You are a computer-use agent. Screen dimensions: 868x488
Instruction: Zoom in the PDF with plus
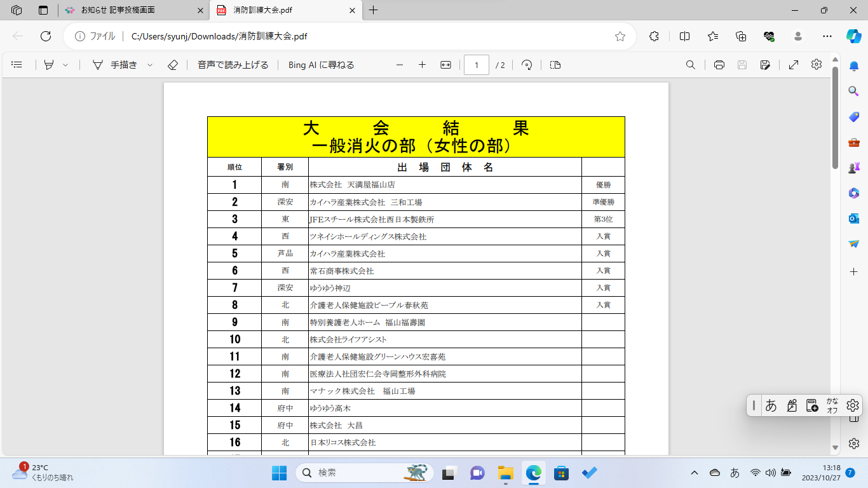click(422, 65)
